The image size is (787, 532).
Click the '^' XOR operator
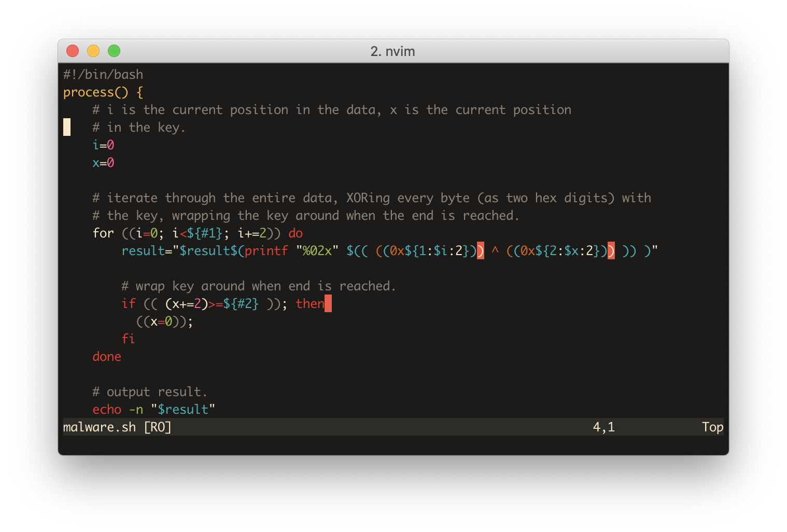495,251
